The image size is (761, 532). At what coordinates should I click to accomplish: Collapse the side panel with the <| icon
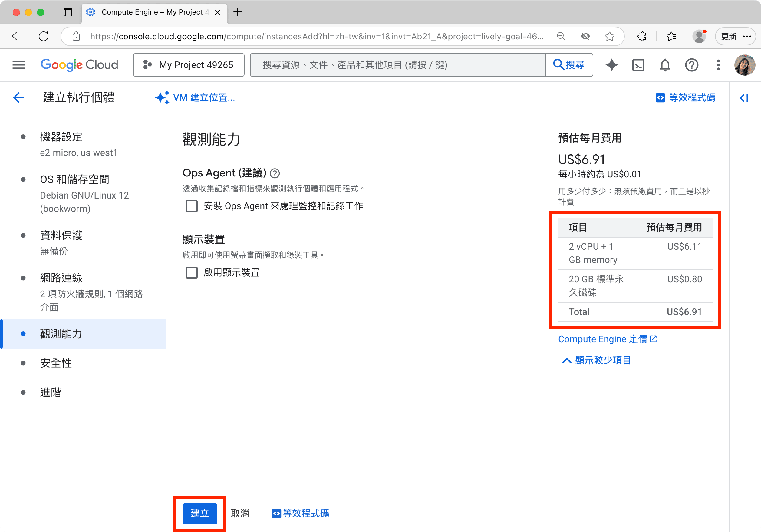tap(744, 98)
